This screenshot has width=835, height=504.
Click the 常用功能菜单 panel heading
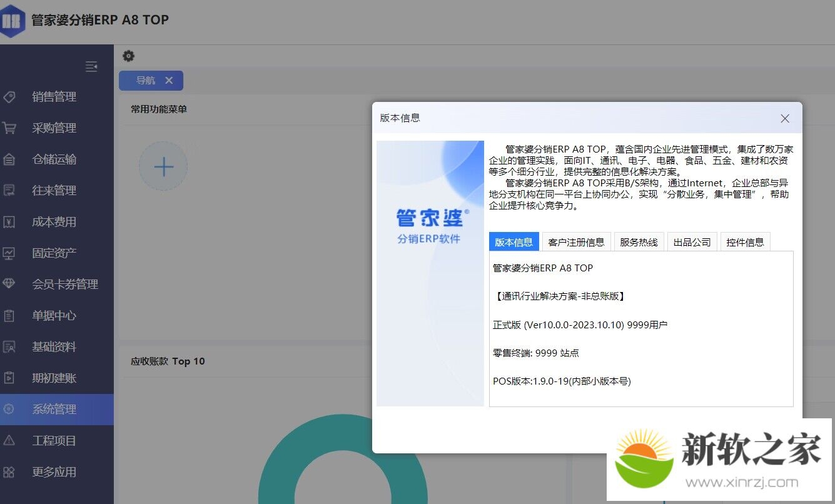click(x=159, y=109)
